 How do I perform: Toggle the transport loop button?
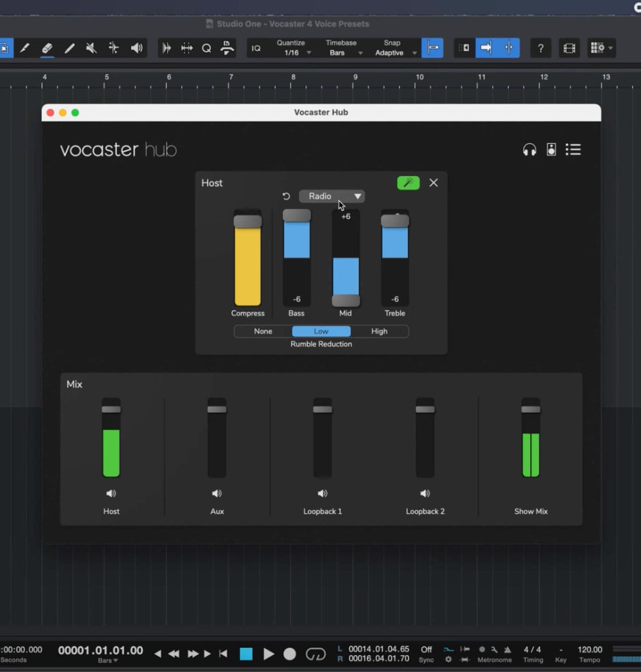(316, 654)
